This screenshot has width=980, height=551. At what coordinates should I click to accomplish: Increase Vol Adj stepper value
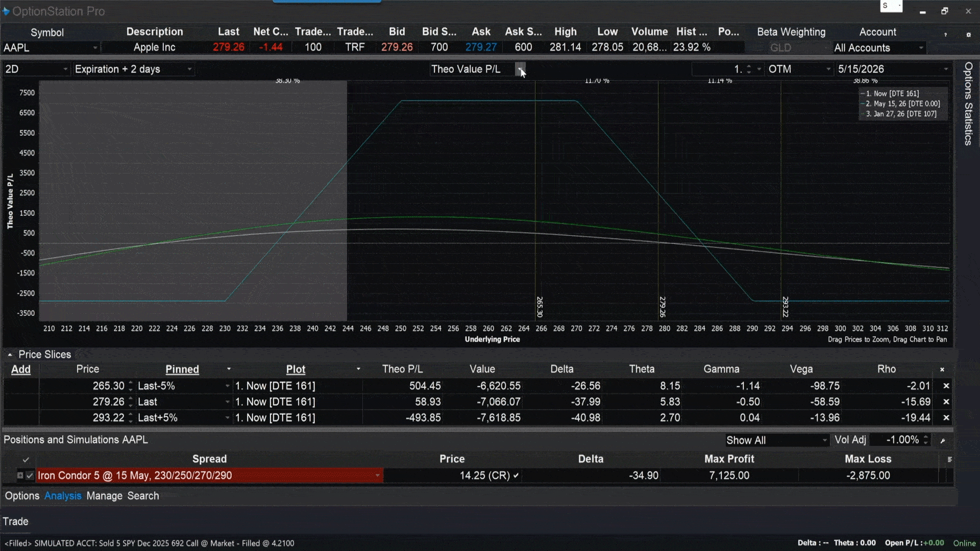pos(926,437)
